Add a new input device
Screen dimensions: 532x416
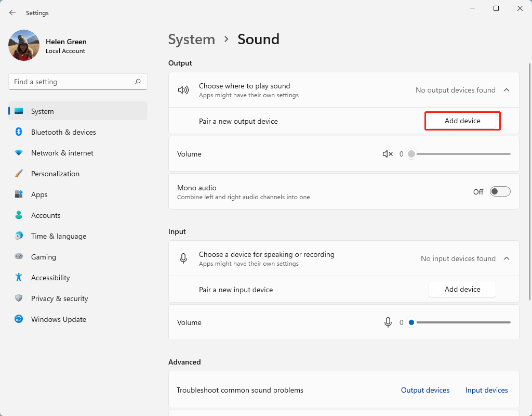pos(462,289)
